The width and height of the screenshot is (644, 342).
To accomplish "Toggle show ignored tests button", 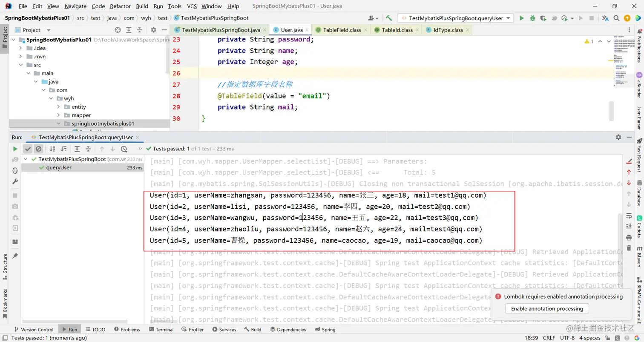I will point(38,149).
